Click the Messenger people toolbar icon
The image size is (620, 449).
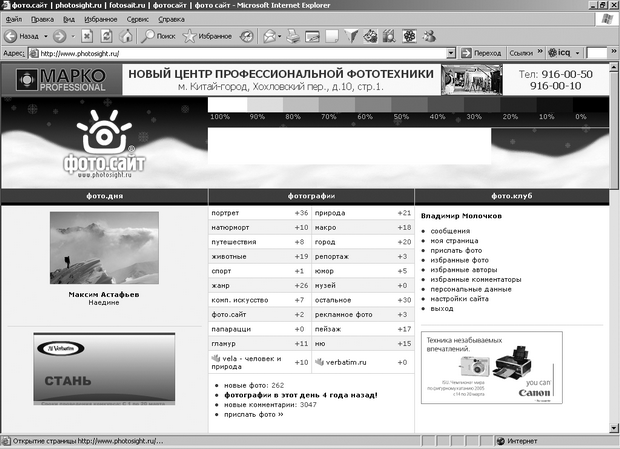tap(429, 36)
